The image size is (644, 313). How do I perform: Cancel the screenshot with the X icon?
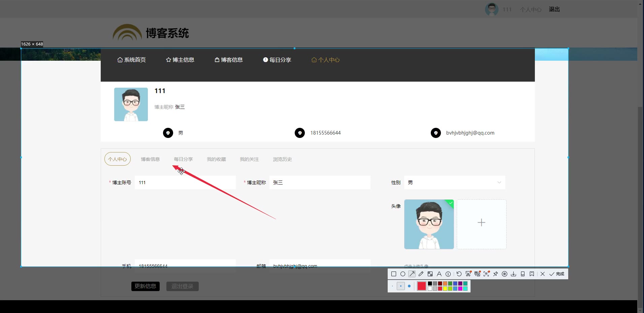[543, 274]
